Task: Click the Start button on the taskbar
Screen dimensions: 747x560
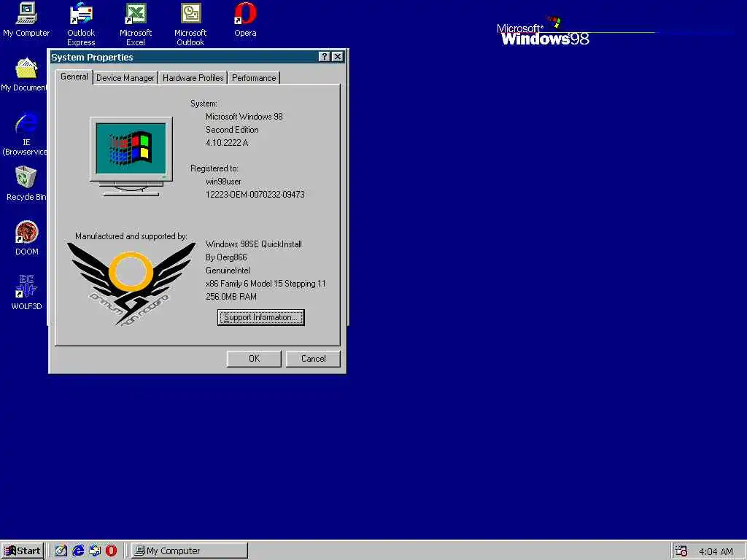Action: tap(23, 551)
